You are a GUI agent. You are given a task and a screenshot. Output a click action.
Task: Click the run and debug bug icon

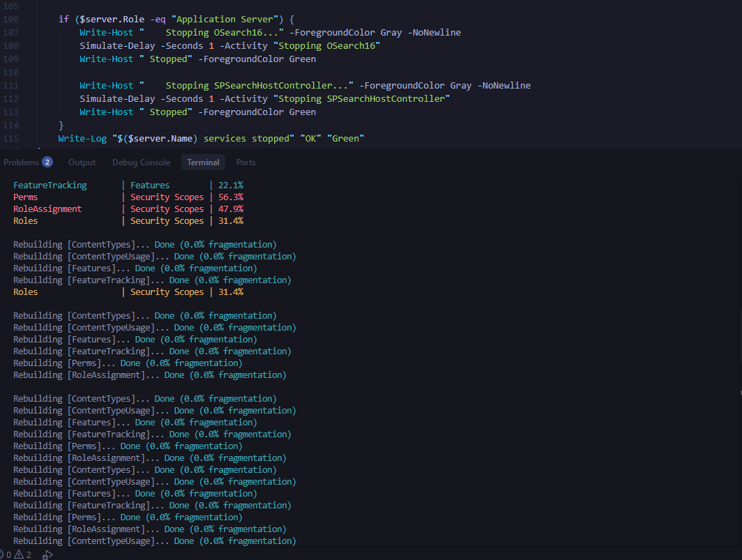(x=47, y=555)
